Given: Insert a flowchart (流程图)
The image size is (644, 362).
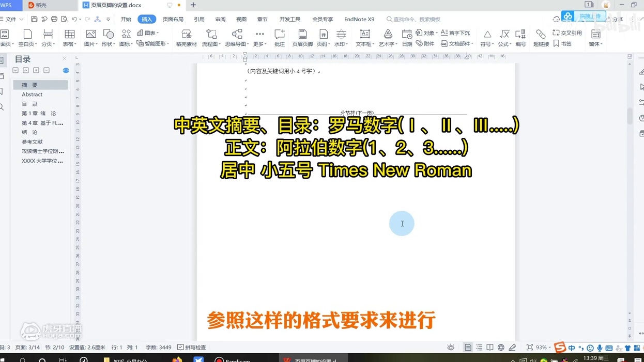Looking at the screenshot, I should tap(211, 38).
